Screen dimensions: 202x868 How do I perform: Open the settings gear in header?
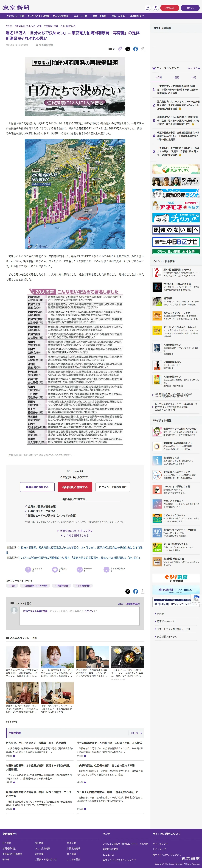(x=155, y=7)
